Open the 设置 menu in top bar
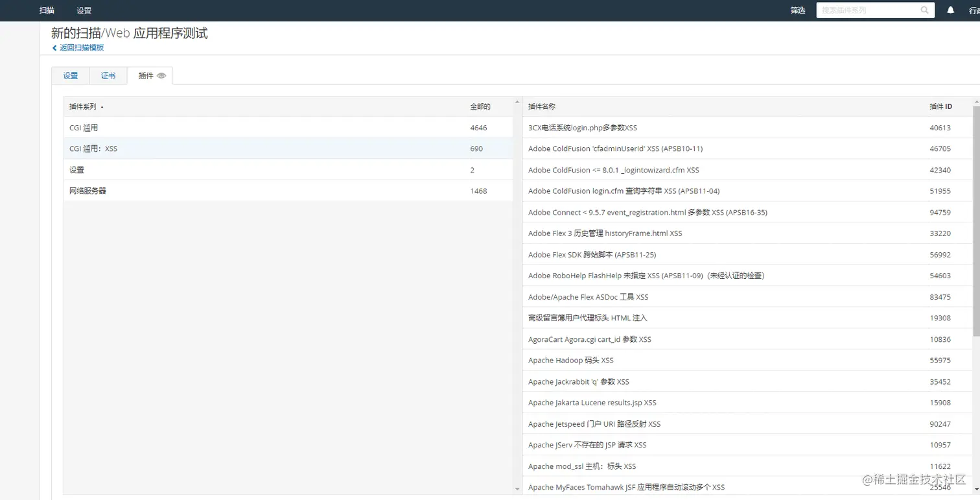Image resolution: width=980 pixels, height=500 pixels. [x=84, y=10]
